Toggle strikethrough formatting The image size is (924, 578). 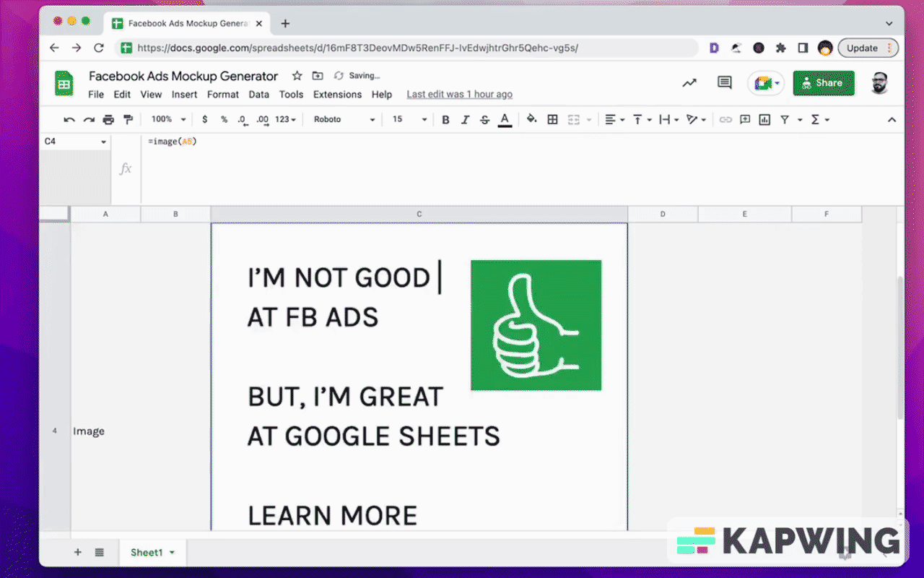pyautogui.click(x=484, y=119)
